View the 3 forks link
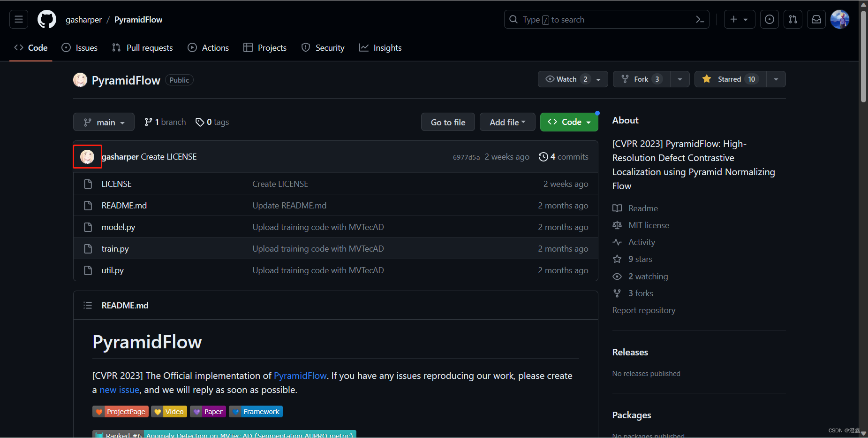Image resolution: width=868 pixels, height=438 pixels. (633, 293)
